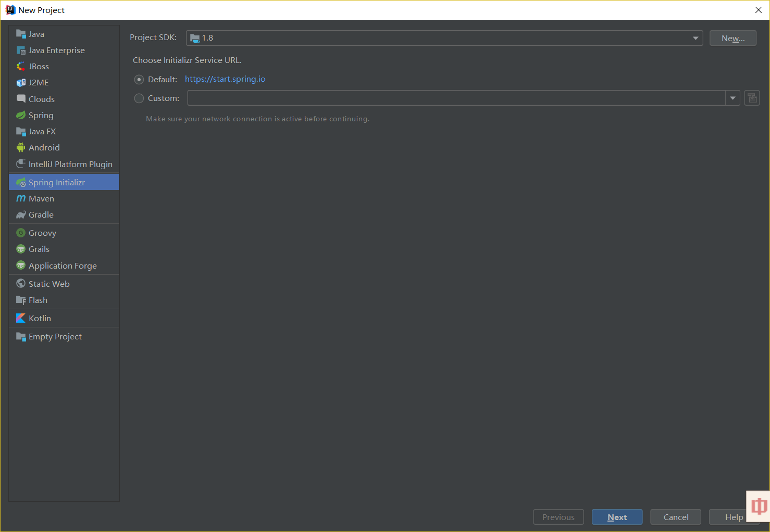The height and width of the screenshot is (532, 770).
Task: Click the disabled Previous button
Action: (x=558, y=517)
